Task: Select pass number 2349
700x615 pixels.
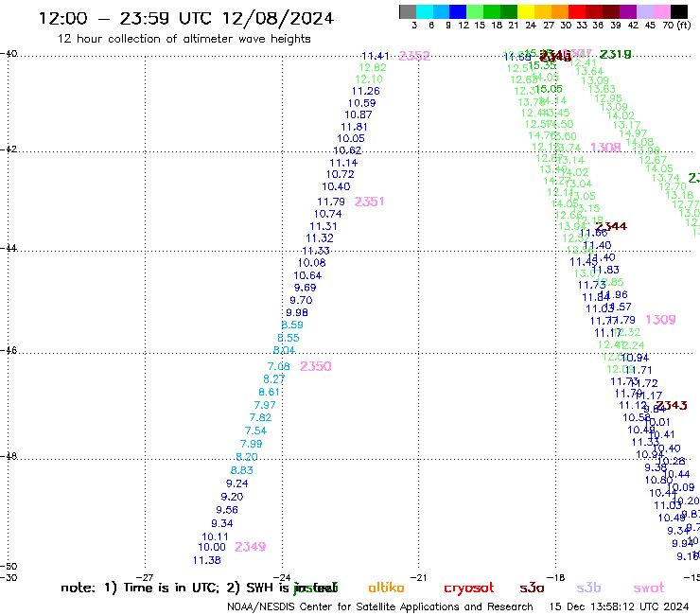Action: [x=250, y=547]
